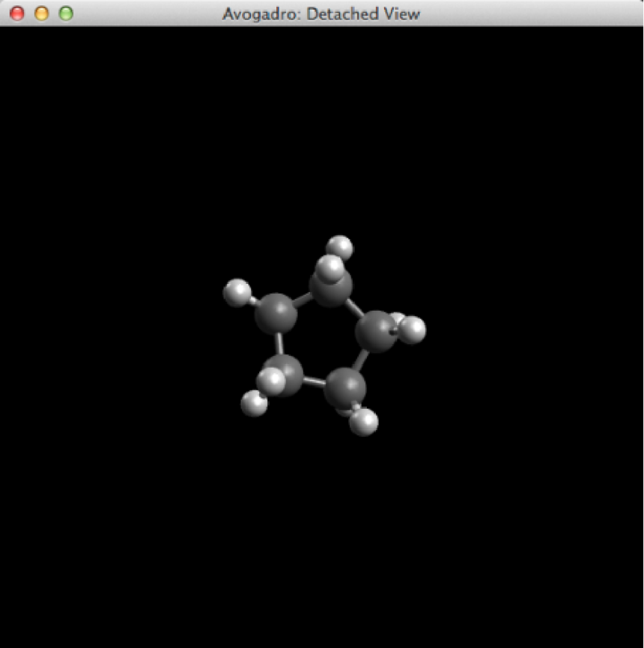644x648 pixels.
Task: Select hydrogen overlapping the bottom-left carbon
Action: coord(271,381)
